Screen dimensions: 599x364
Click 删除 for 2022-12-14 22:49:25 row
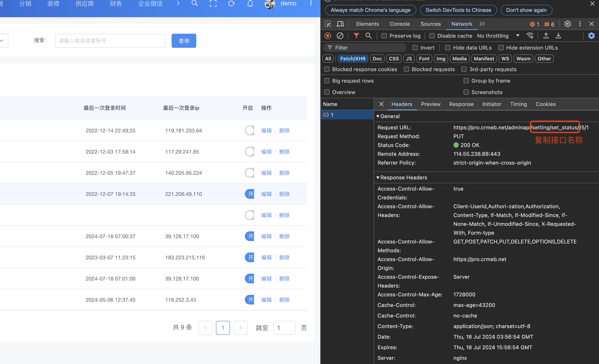284,131
